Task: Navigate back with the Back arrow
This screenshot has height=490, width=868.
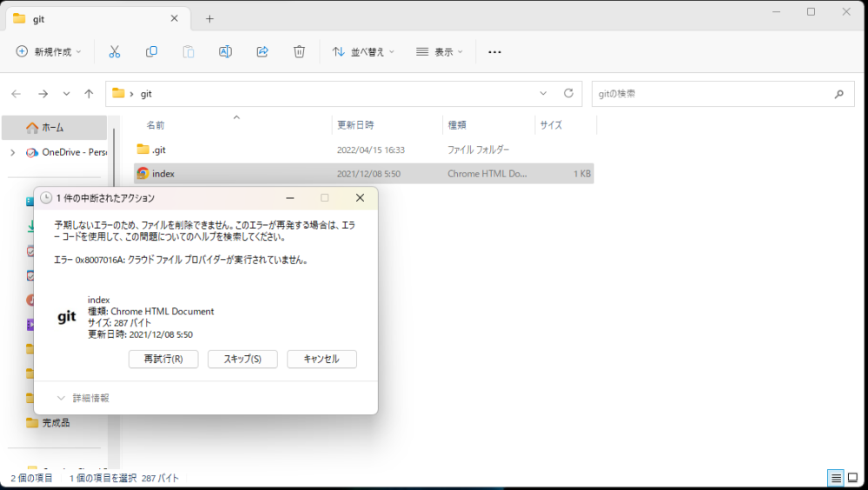Action: [x=17, y=94]
